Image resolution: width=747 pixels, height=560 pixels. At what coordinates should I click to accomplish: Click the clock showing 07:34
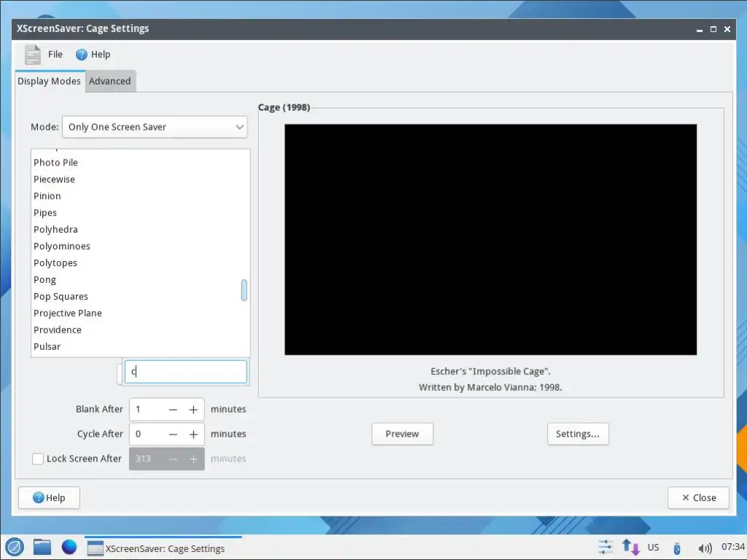tap(733, 547)
